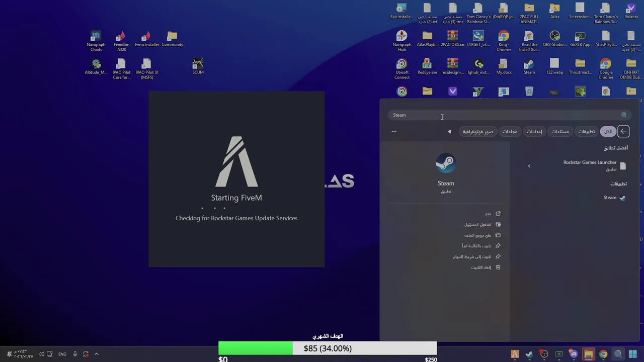The image size is (644, 362).
Task: Select the الكل (All) search filter
Action: pos(608,131)
